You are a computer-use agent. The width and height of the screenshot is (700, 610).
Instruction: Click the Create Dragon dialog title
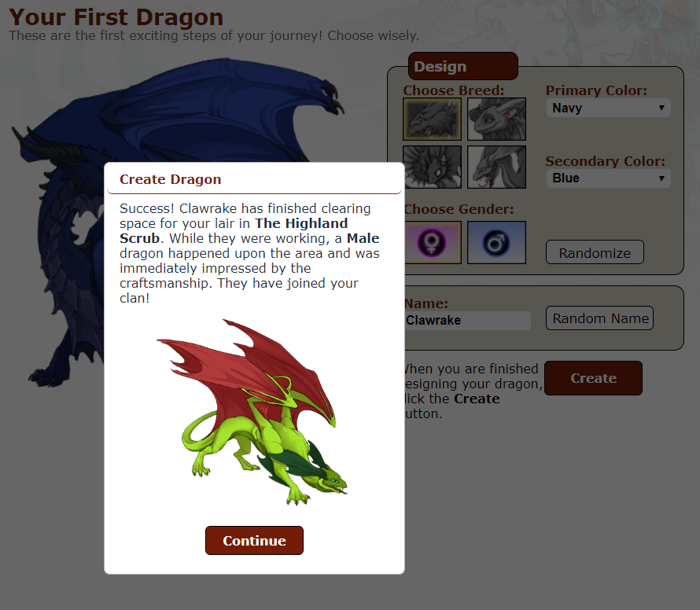click(x=170, y=179)
